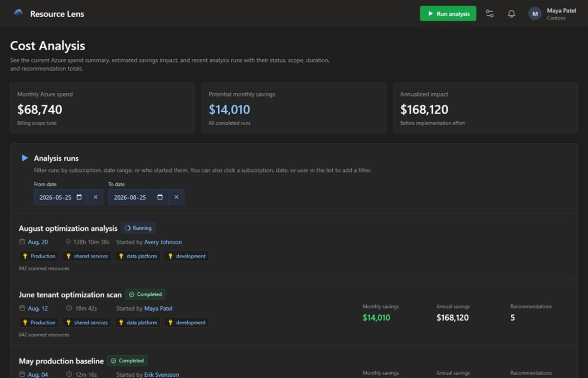
Task: Start a new analysis with Run analysis
Action: point(448,14)
